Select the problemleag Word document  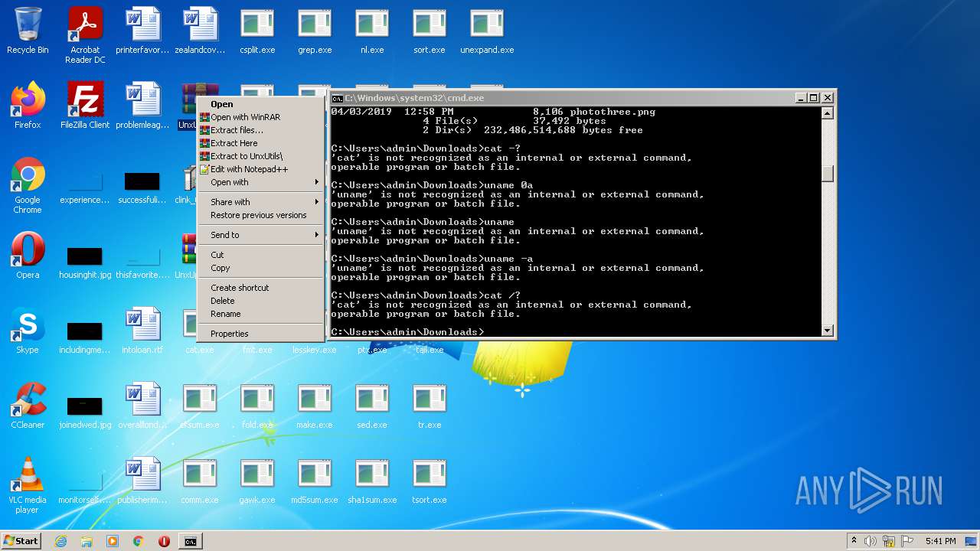[142, 106]
